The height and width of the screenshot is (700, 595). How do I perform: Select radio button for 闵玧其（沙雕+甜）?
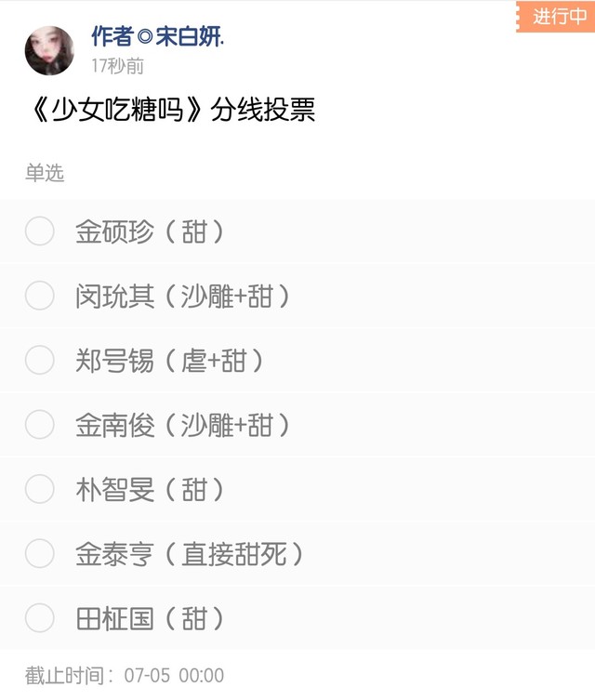pyautogui.click(x=40, y=296)
